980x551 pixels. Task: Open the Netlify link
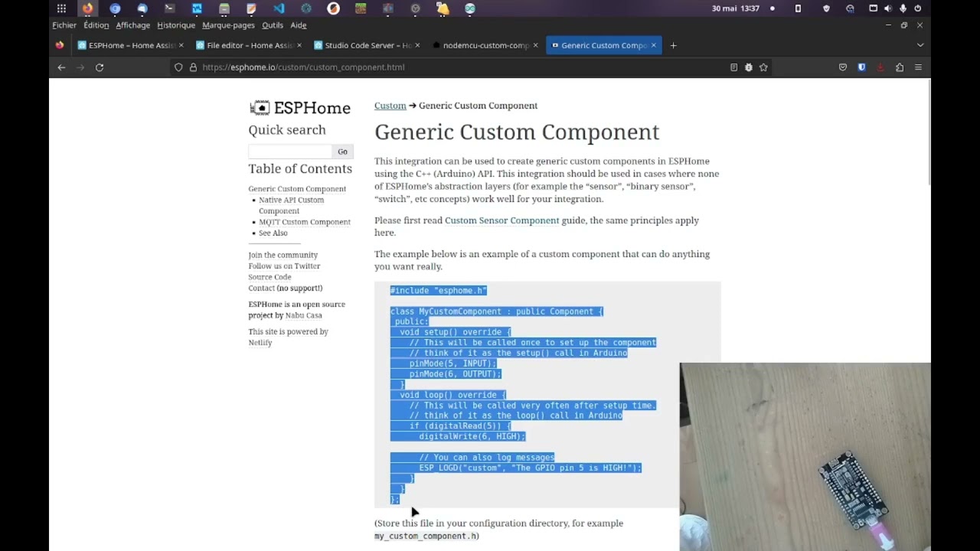click(x=260, y=343)
